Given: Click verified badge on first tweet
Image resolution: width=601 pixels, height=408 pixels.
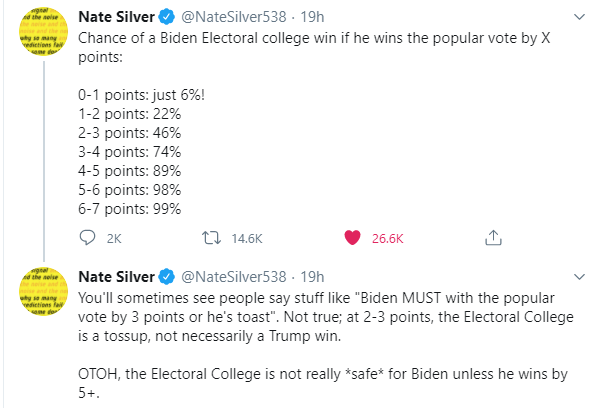Looking at the screenshot, I should [x=167, y=17].
